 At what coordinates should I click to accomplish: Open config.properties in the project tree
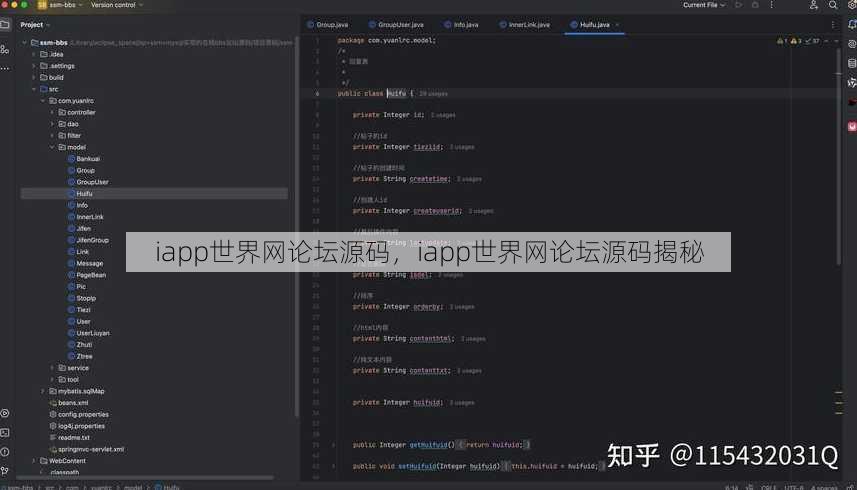[x=83, y=415]
